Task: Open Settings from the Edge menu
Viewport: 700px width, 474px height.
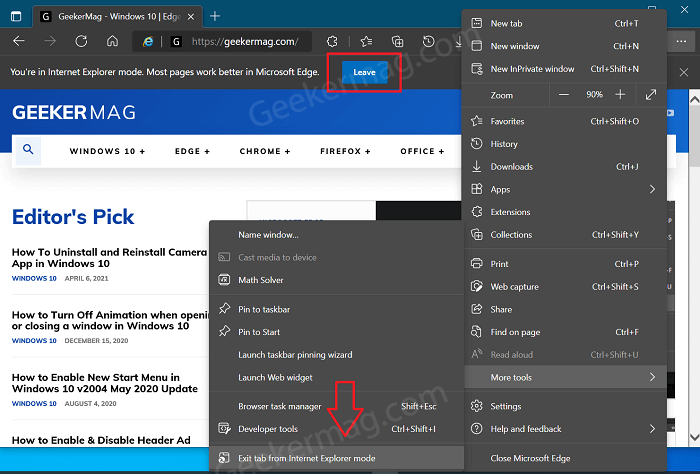Action: pos(564,406)
